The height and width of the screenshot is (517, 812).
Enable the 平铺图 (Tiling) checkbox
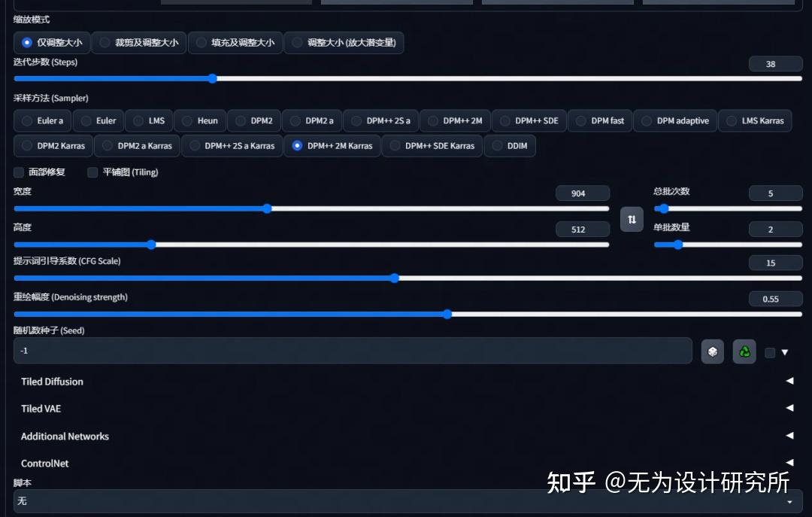pyautogui.click(x=92, y=172)
